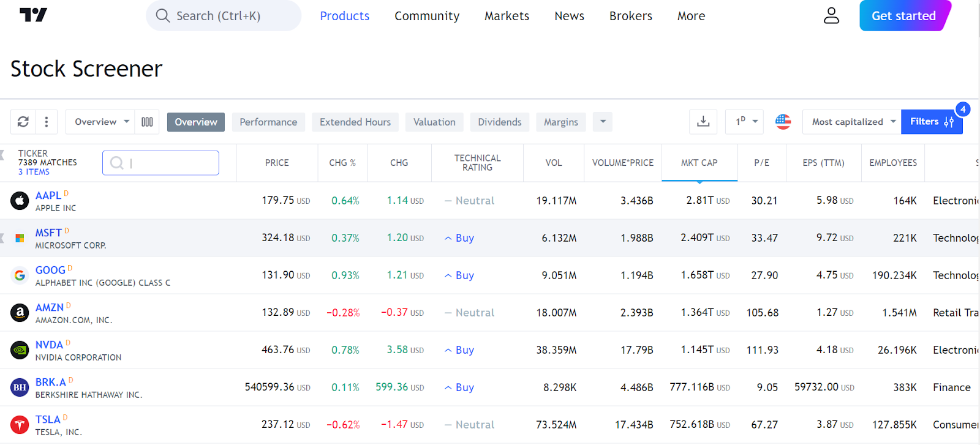Screen dimensions: 980x445
Task: Open the Markets menu
Action: point(507,16)
